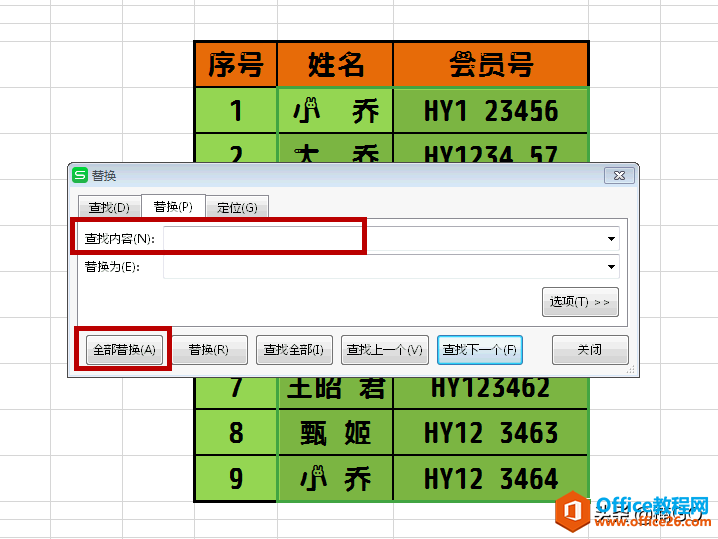This screenshot has width=718, height=539.
Task: Select the 王昭 君 name cell
Action: [335, 392]
